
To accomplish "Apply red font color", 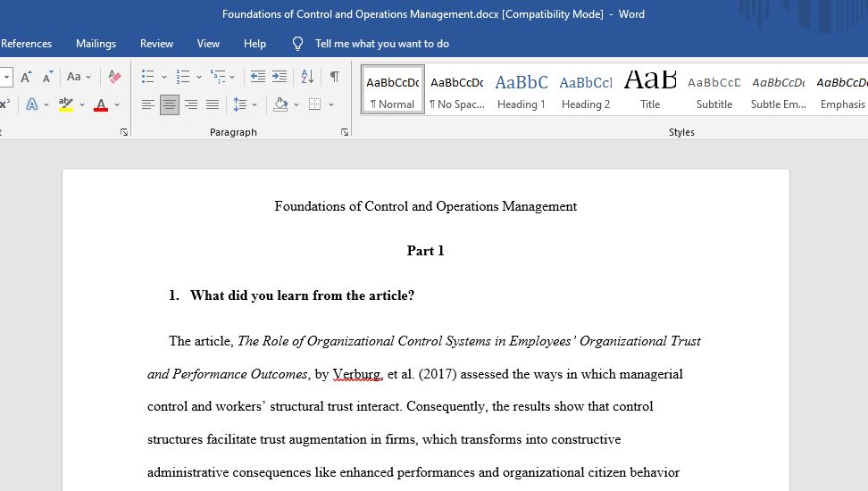I will tap(101, 104).
